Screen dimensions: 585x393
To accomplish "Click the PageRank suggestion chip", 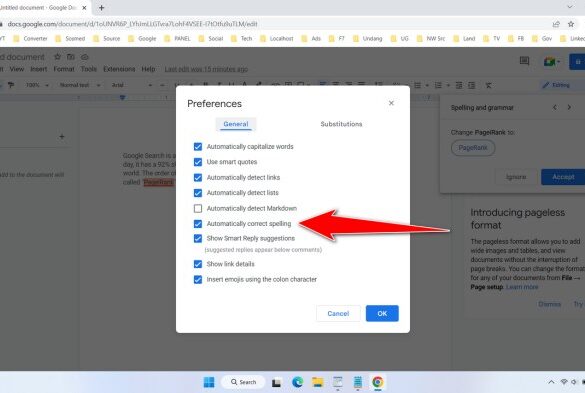I will [x=473, y=148].
